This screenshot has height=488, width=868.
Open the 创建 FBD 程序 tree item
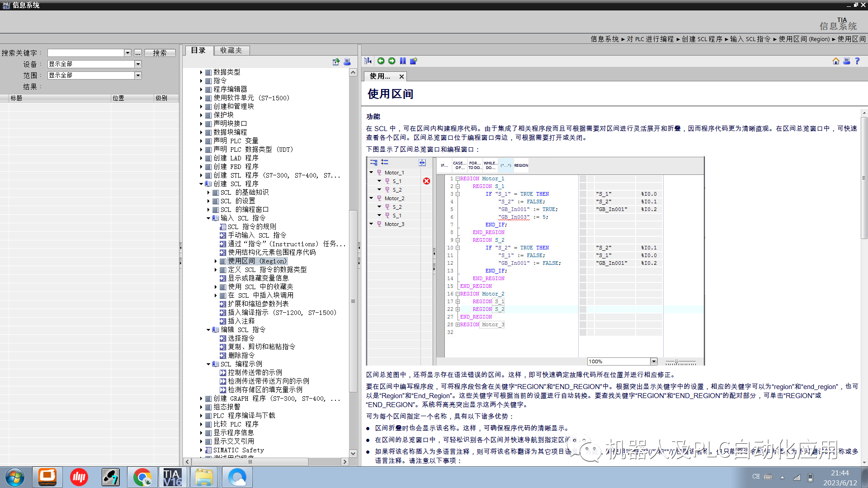click(236, 167)
